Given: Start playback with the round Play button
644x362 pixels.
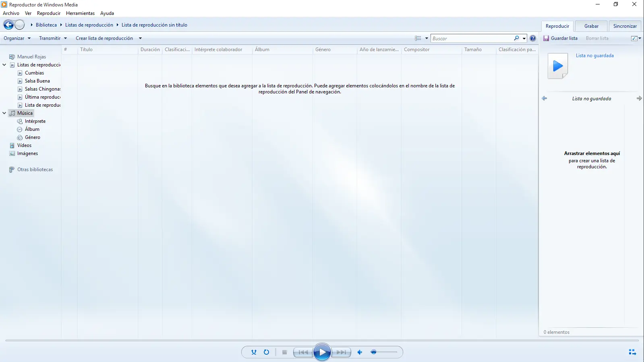Looking at the screenshot, I should point(322,352).
